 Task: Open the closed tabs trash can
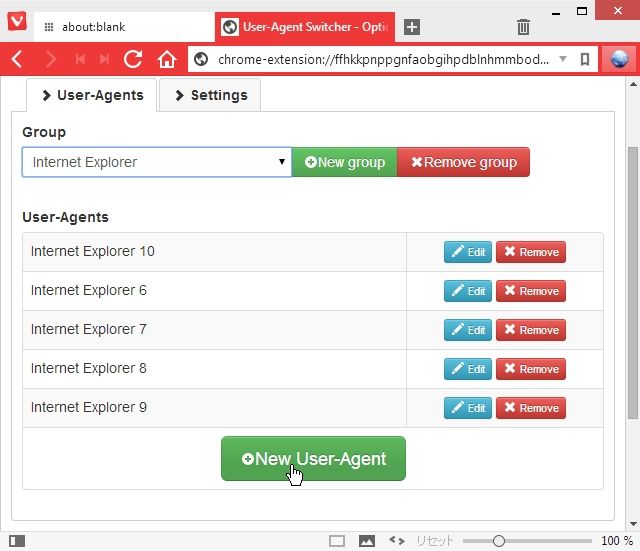[x=523, y=27]
